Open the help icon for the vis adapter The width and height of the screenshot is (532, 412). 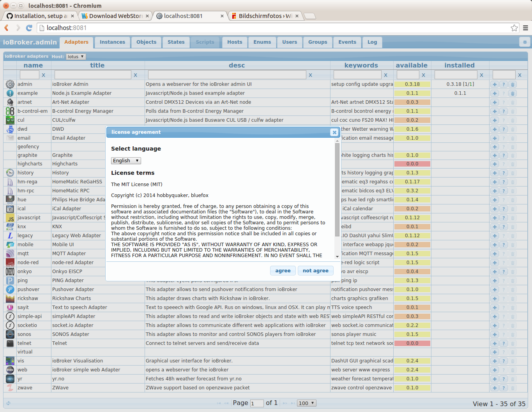504,361
